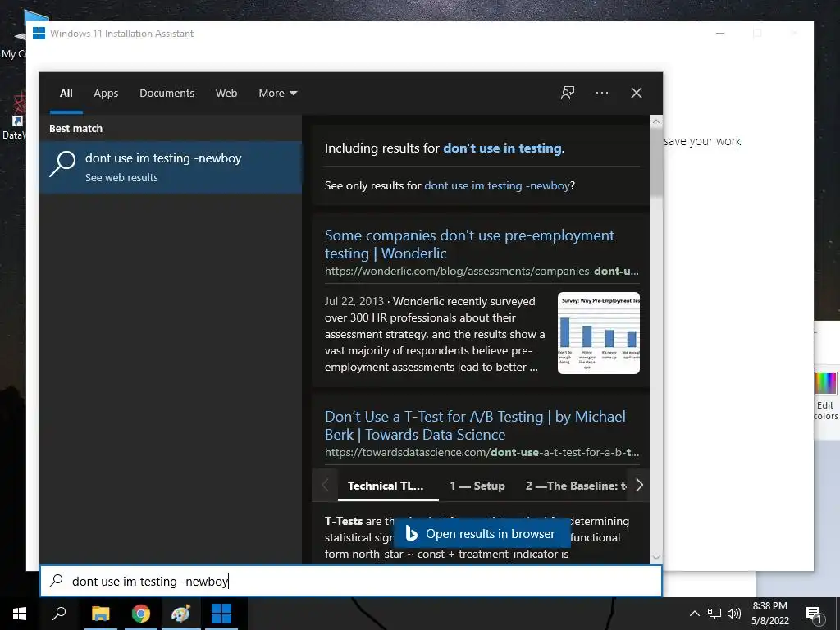
Task: Open the notification center icon
Action: (x=815, y=614)
